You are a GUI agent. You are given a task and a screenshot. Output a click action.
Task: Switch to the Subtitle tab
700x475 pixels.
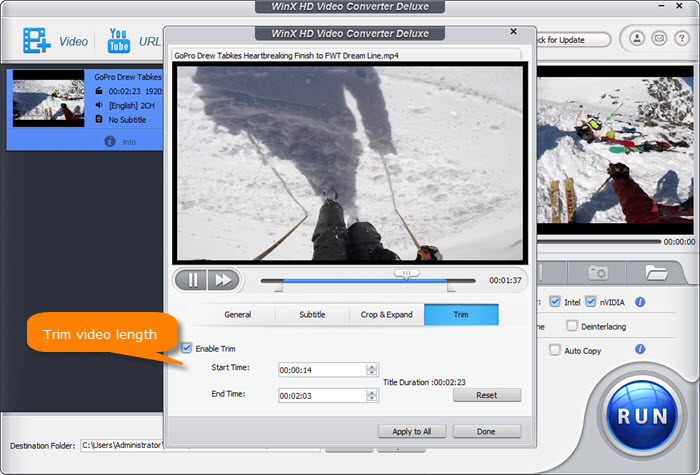(x=312, y=314)
